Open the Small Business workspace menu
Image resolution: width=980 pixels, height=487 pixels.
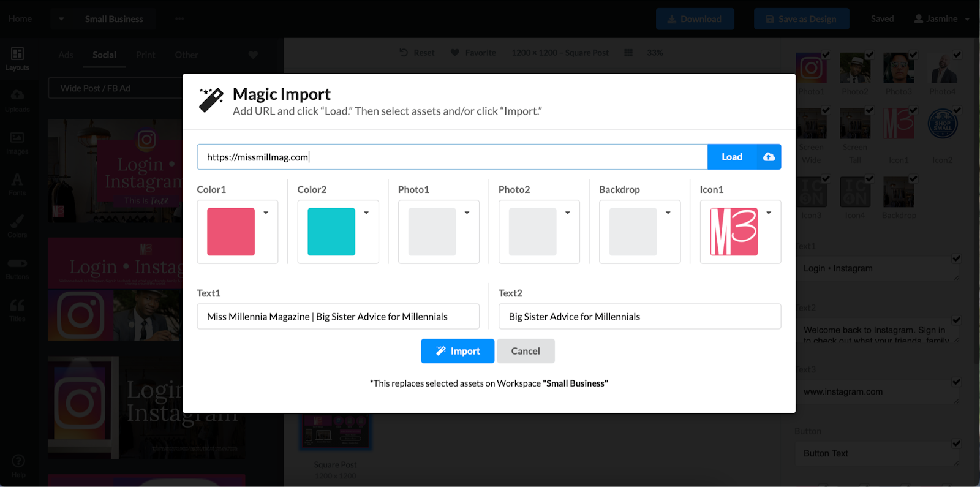pos(114,19)
